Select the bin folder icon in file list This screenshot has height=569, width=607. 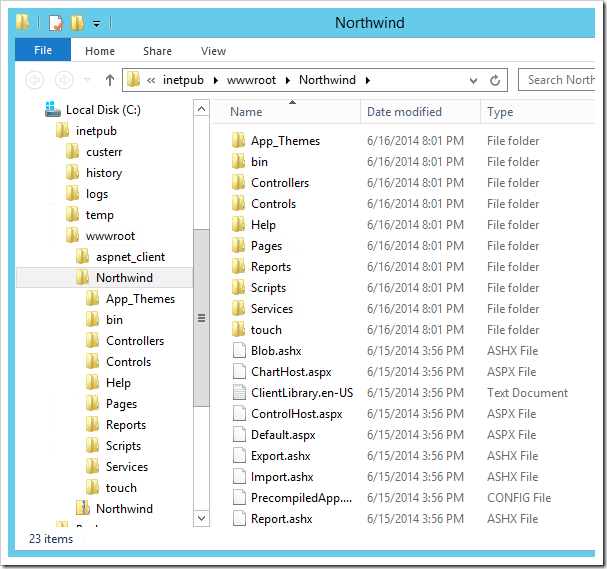click(x=238, y=161)
